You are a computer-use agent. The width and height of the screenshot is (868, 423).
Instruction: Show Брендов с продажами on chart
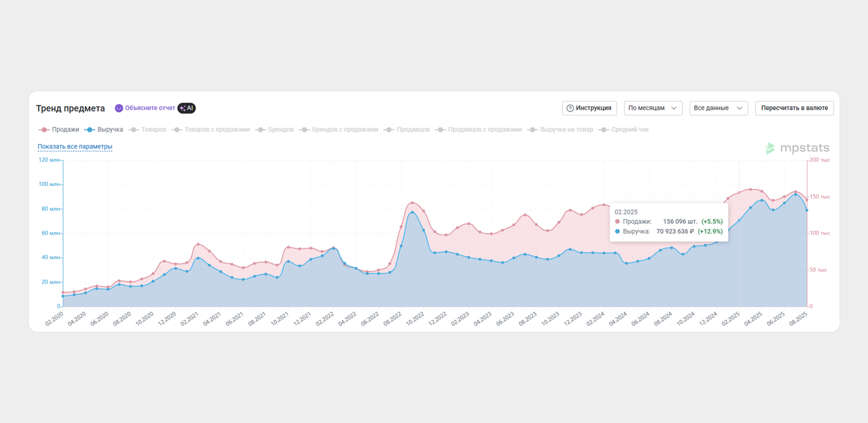click(340, 130)
